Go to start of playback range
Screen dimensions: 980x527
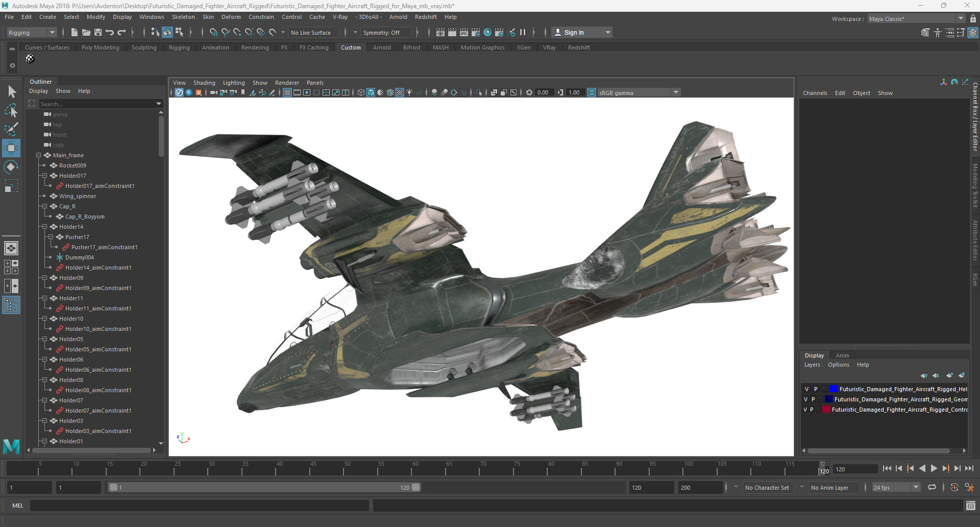(887, 468)
